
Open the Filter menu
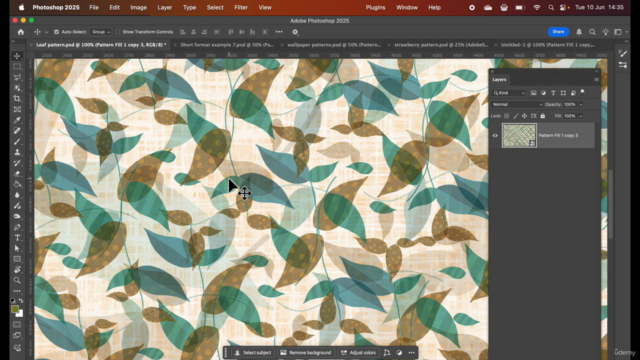point(241,7)
